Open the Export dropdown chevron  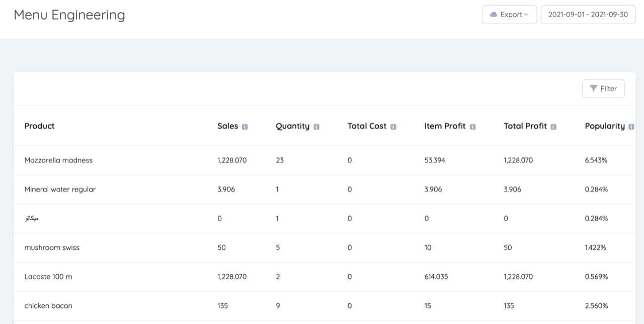point(525,15)
